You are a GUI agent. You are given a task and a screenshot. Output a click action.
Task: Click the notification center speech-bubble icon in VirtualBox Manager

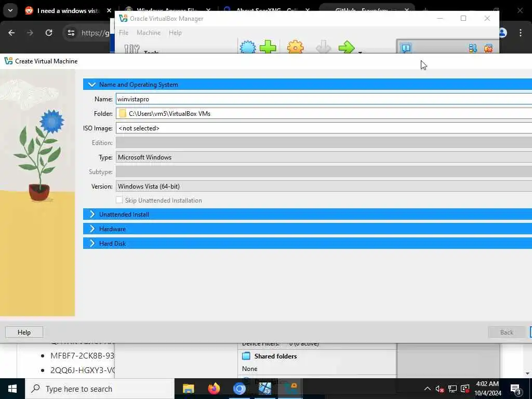point(406,48)
